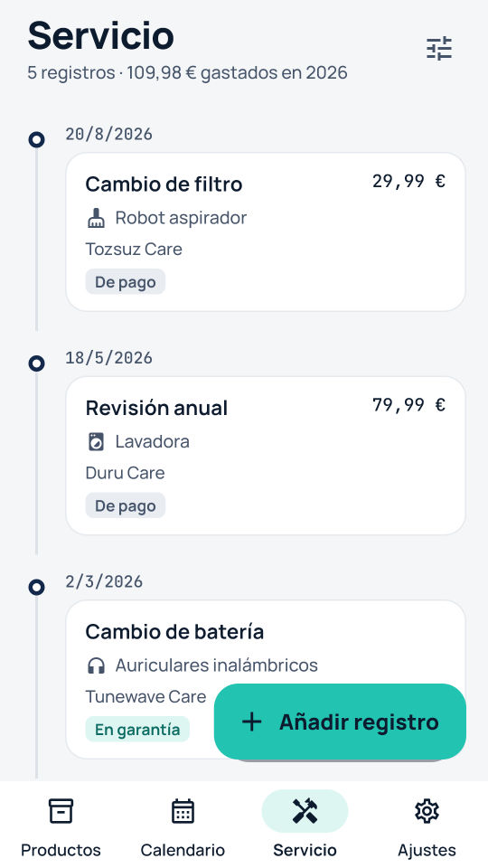Open the Cambio de batería record
The height and width of the screenshot is (868, 488).
point(266,679)
